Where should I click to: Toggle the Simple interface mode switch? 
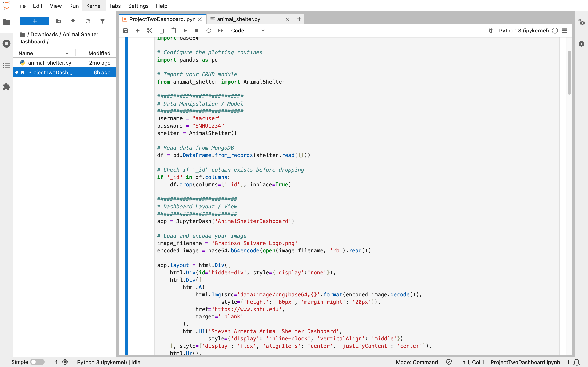tap(37, 362)
